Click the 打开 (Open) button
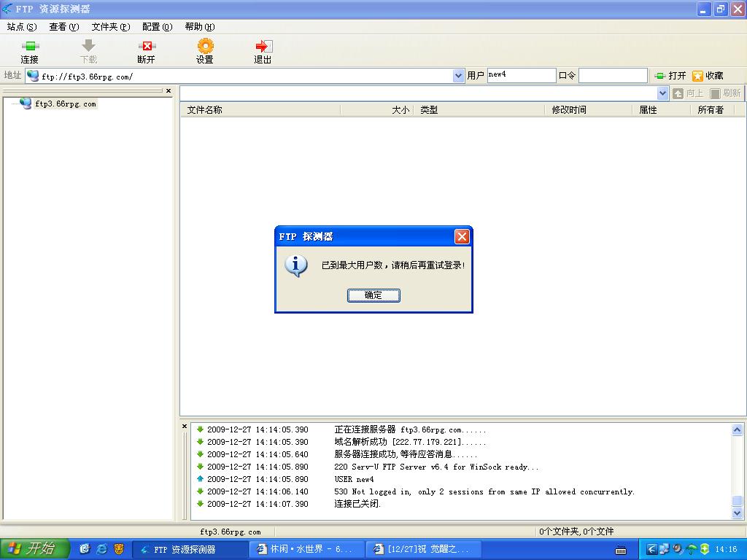Viewport: 747px width, 560px height. click(x=670, y=76)
